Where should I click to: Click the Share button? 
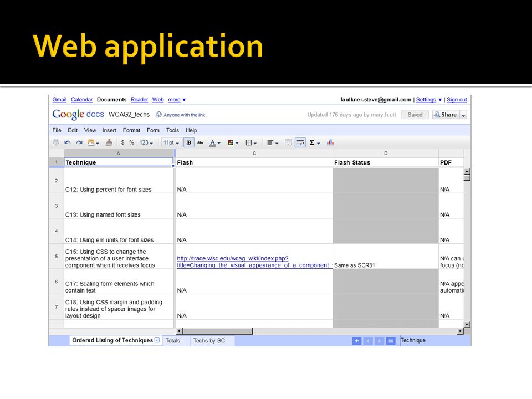tap(446, 115)
